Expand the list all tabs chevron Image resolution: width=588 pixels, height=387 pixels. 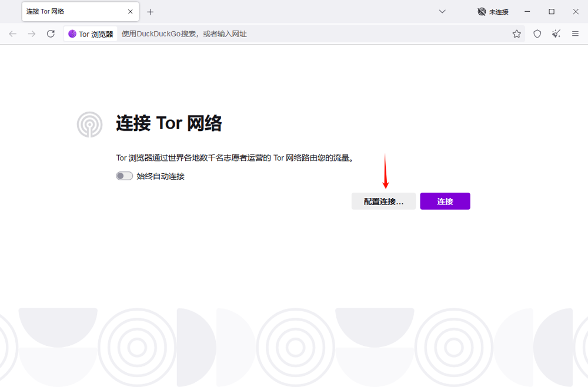(443, 12)
